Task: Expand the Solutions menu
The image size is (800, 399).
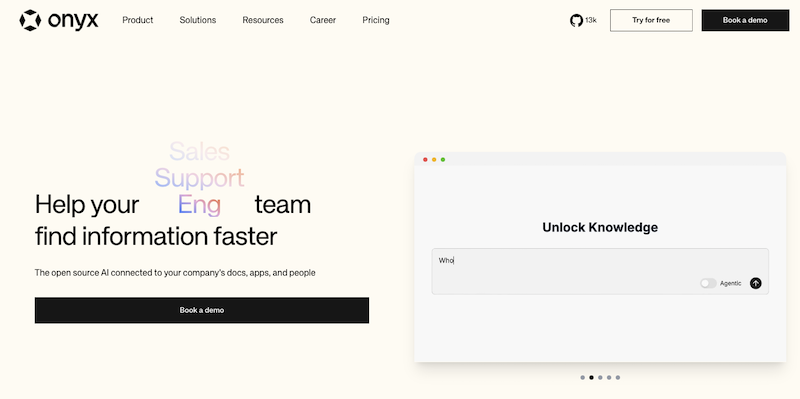Action: 198,20
